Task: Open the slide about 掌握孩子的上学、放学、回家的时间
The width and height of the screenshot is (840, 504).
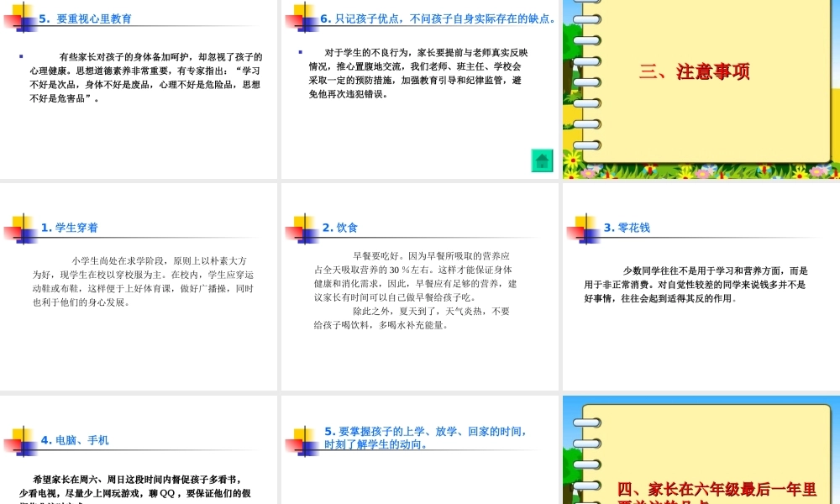Action: pos(420,450)
